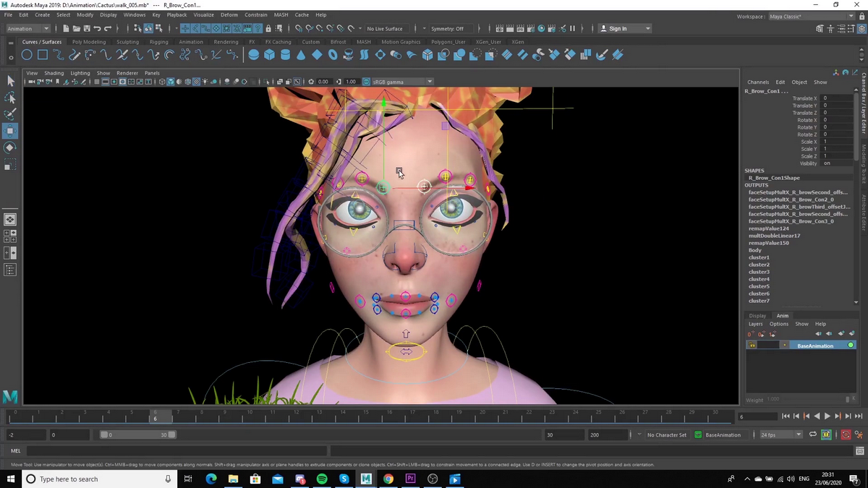Click the Outliner panel layout icon
This screenshot has width=868, height=488.
click(x=10, y=270)
